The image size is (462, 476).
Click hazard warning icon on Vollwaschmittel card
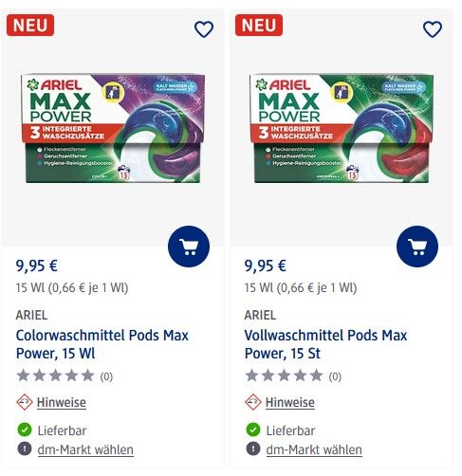[253, 402]
